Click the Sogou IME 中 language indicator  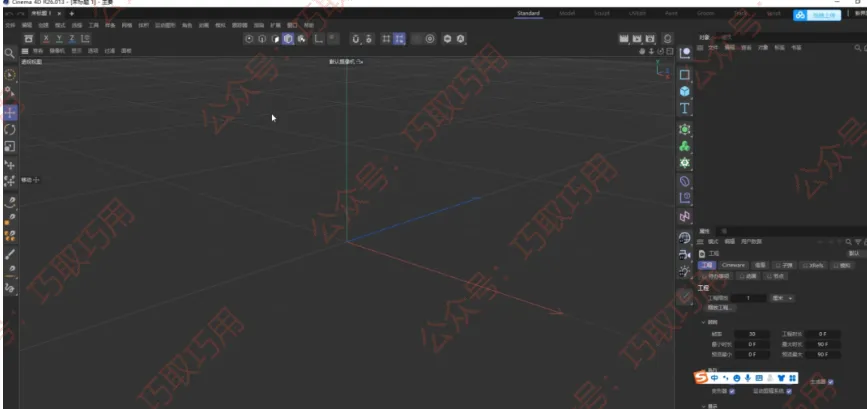[x=714, y=378]
